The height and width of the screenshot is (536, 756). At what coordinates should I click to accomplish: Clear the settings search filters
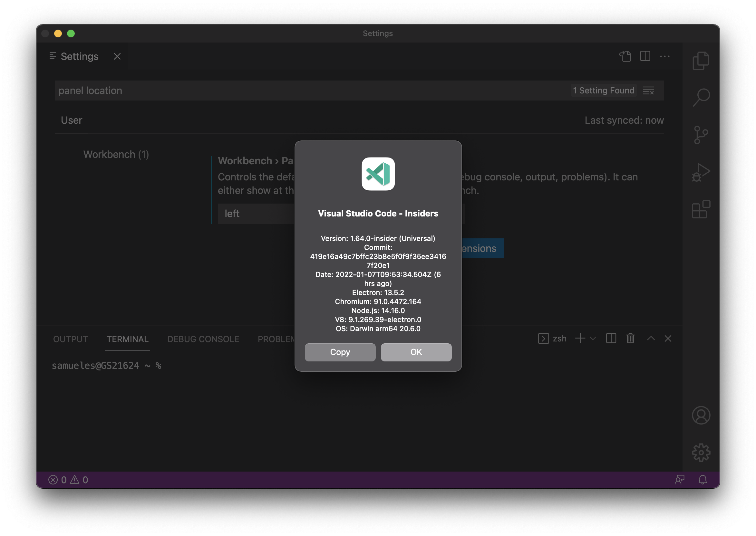point(648,90)
